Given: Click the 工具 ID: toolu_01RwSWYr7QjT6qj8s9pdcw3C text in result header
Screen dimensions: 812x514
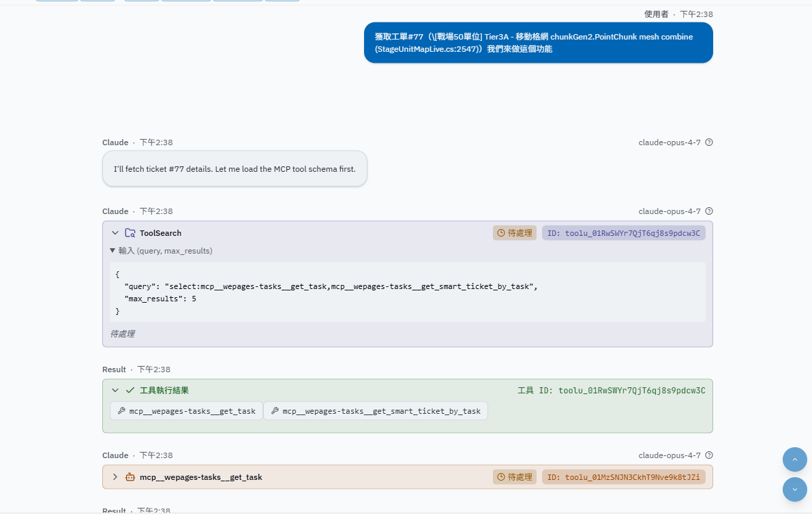Looking at the screenshot, I should 611,391.
